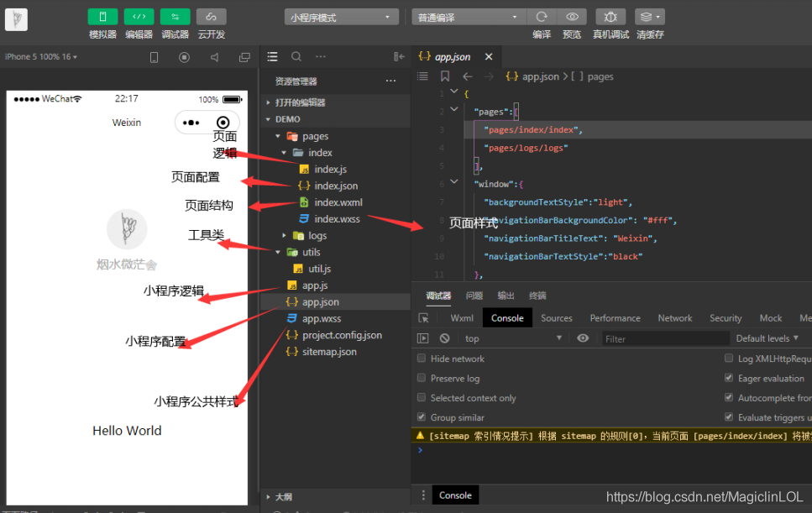
Task: Click the clear-console icon in Console panel
Action: point(444,338)
